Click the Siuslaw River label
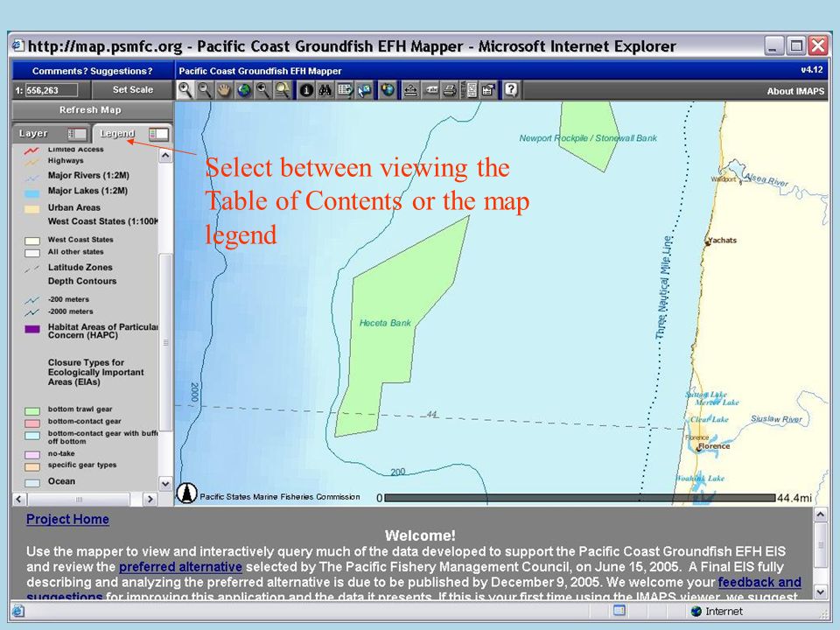 tap(776, 419)
